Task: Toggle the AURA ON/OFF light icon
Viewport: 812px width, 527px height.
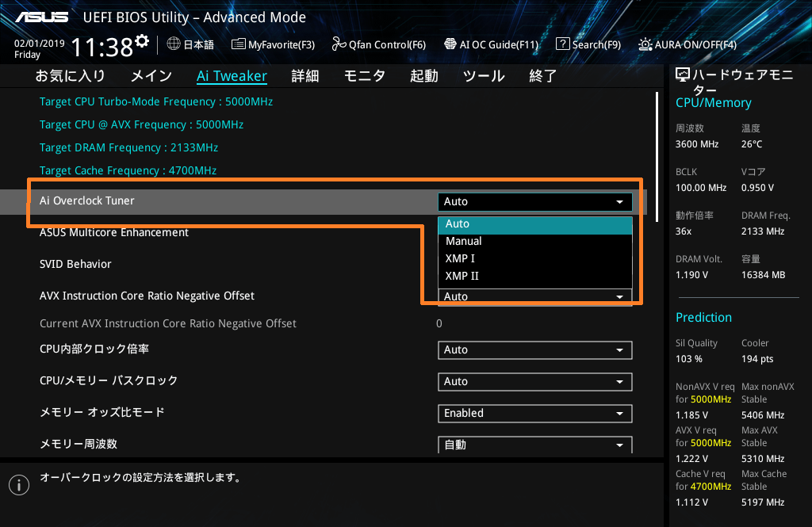Action: pos(645,44)
